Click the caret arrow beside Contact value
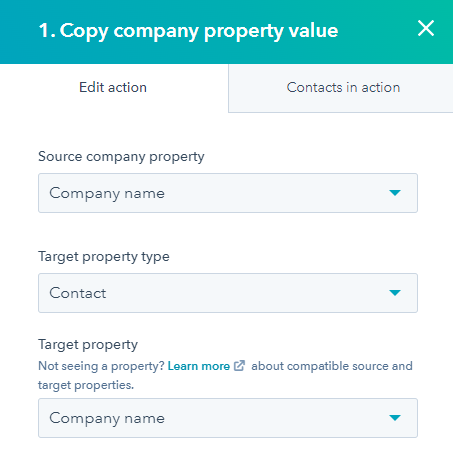This screenshot has width=453, height=463. pyautogui.click(x=395, y=293)
